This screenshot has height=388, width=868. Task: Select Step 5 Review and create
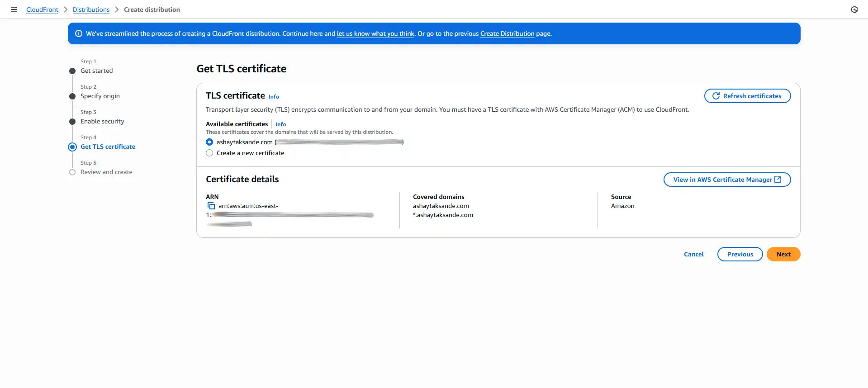click(x=106, y=172)
